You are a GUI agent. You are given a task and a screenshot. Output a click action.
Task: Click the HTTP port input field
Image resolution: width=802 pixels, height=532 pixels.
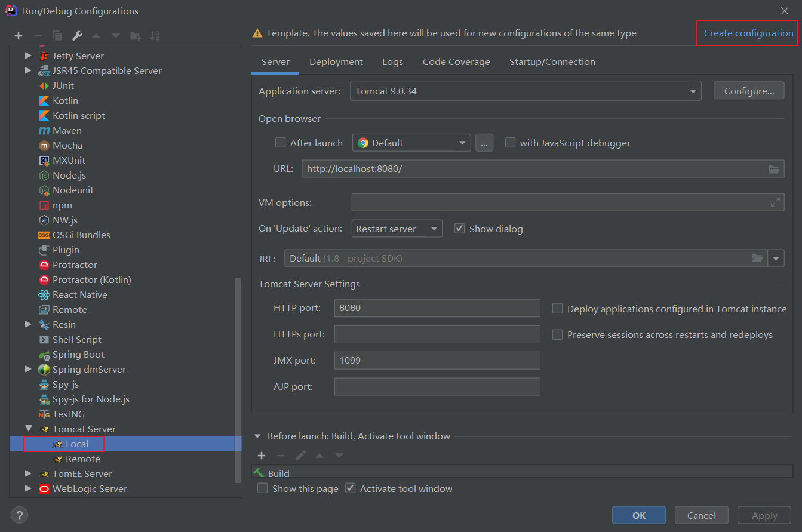click(x=437, y=308)
